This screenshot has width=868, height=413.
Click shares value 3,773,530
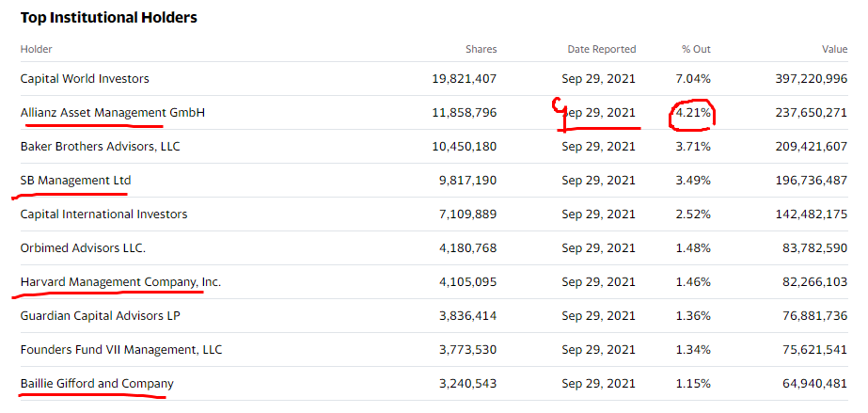(467, 350)
